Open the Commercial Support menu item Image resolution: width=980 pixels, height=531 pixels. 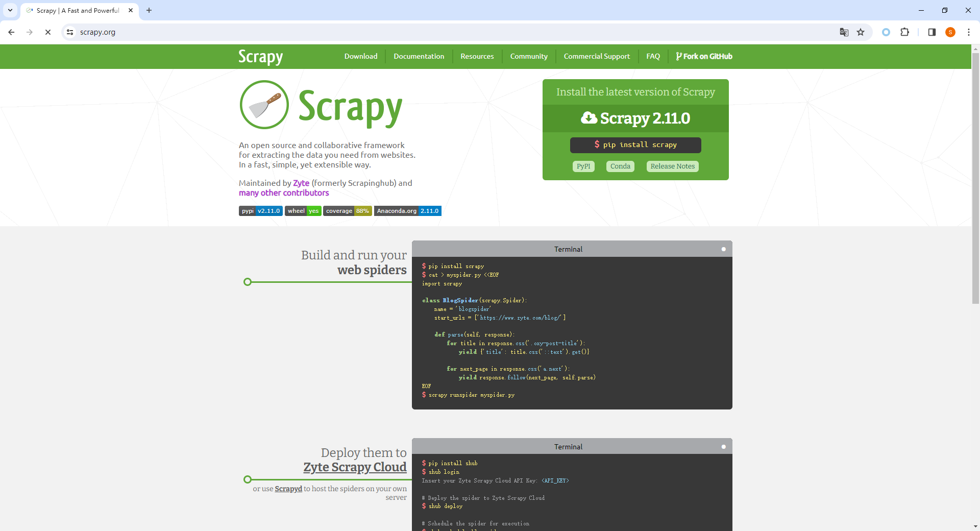pyautogui.click(x=597, y=56)
